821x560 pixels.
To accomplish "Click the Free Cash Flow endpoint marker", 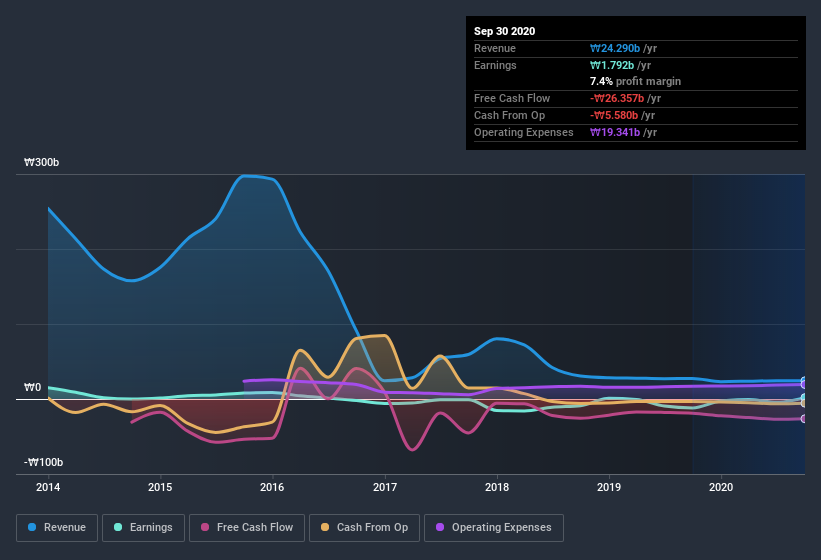I will [x=803, y=419].
